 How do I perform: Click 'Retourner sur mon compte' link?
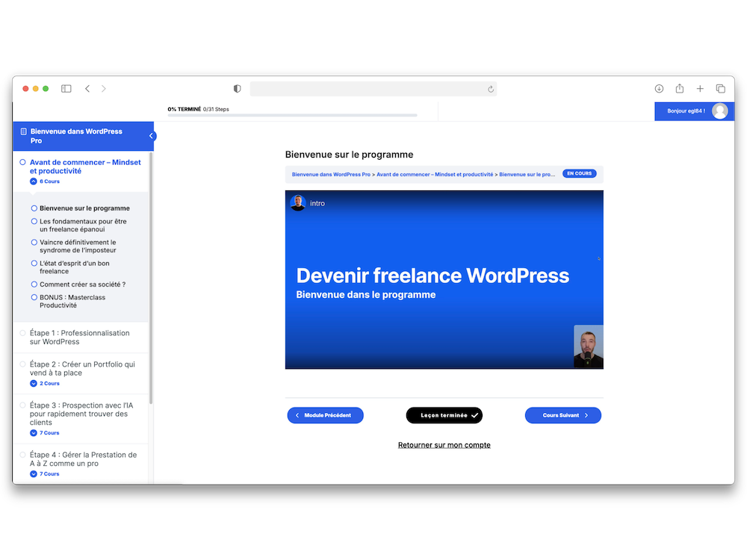click(x=444, y=445)
